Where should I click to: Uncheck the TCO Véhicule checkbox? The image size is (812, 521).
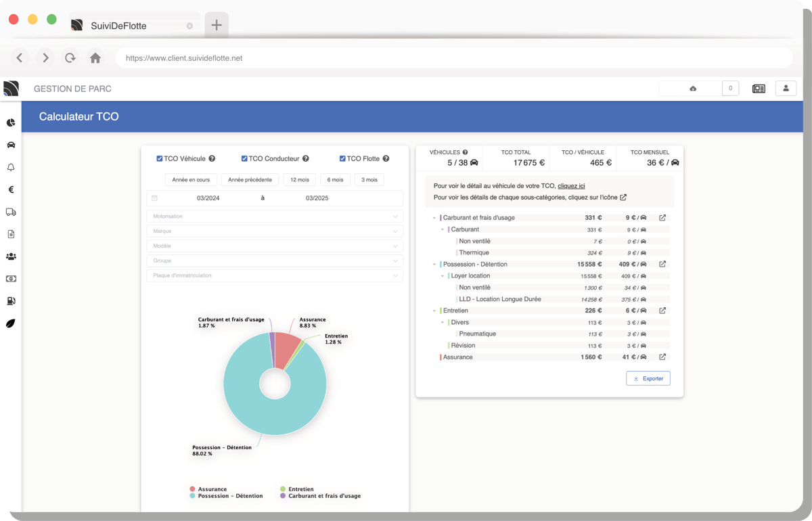[160, 159]
